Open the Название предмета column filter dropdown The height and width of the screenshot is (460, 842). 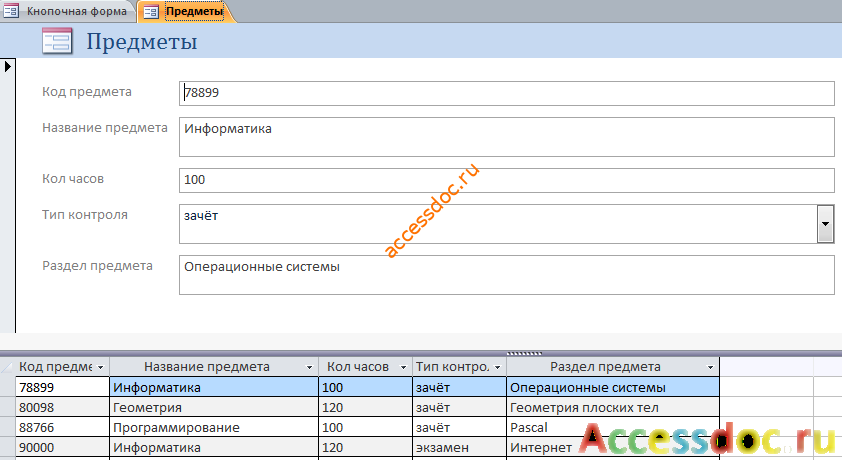309,367
